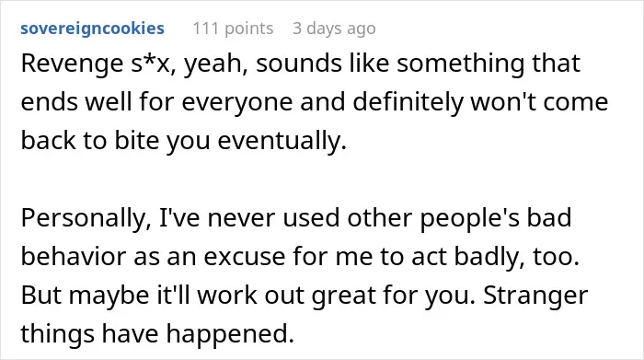The height and width of the screenshot is (360, 644).
Task: Click the word 'definitely' in the comment
Action: point(408,102)
